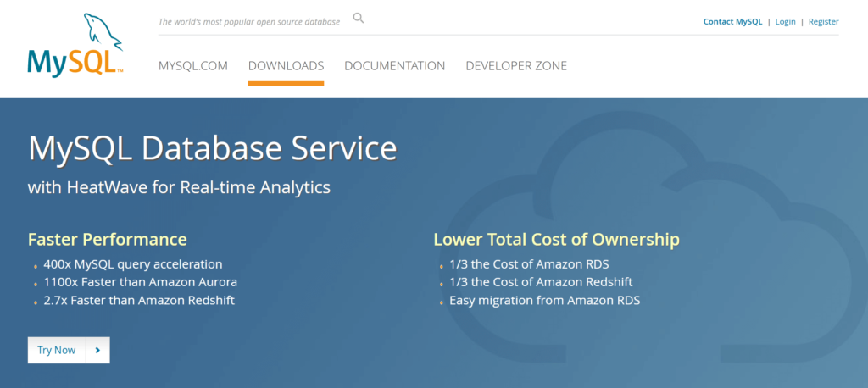Open the MYSQL.COM tab
The height and width of the screenshot is (388, 868).
click(193, 66)
